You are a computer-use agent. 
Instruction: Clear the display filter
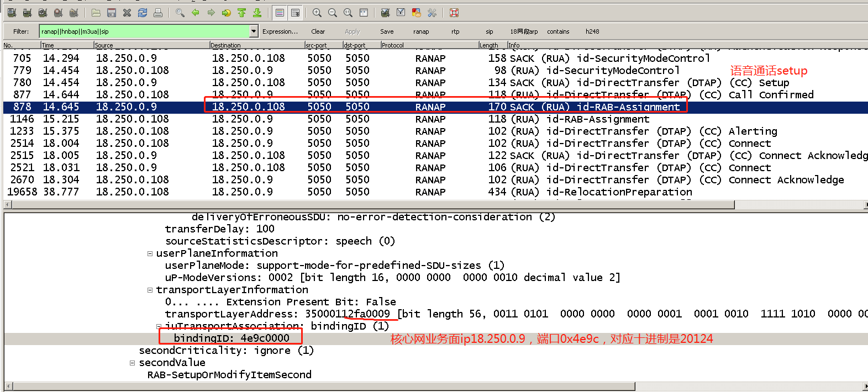(318, 31)
